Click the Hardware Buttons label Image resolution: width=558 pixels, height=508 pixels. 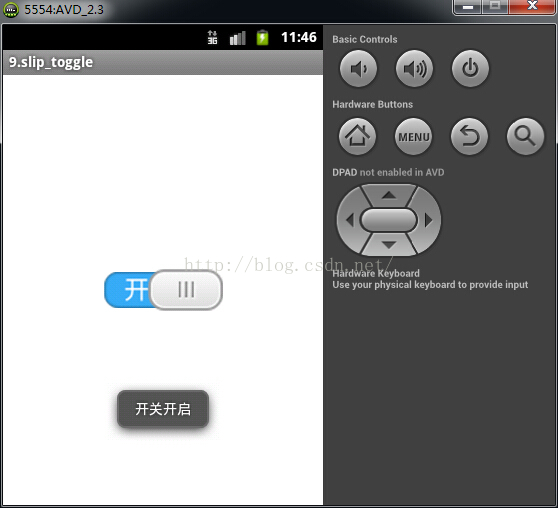tap(373, 104)
